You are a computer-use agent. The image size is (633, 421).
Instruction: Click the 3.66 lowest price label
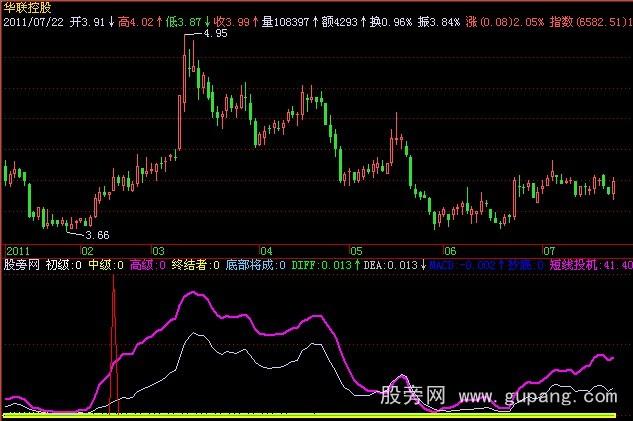(x=97, y=235)
